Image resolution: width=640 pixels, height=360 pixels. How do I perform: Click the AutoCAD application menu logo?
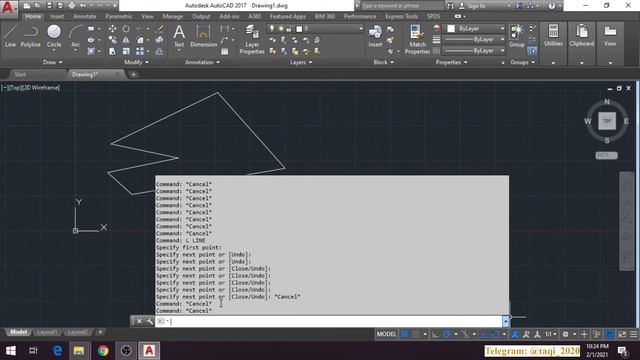pyautogui.click(x=9, y=7)
